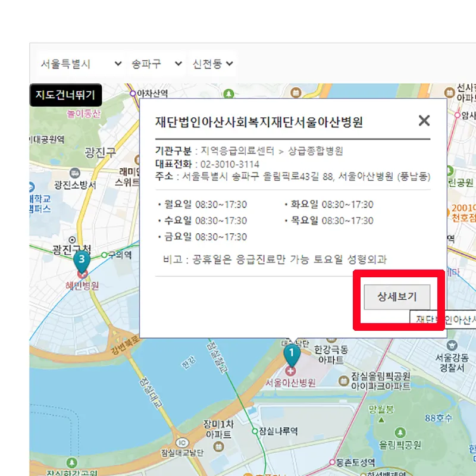
Task: Click the 서울아산병원 hospital cross icon
Action: coord(290,371)
